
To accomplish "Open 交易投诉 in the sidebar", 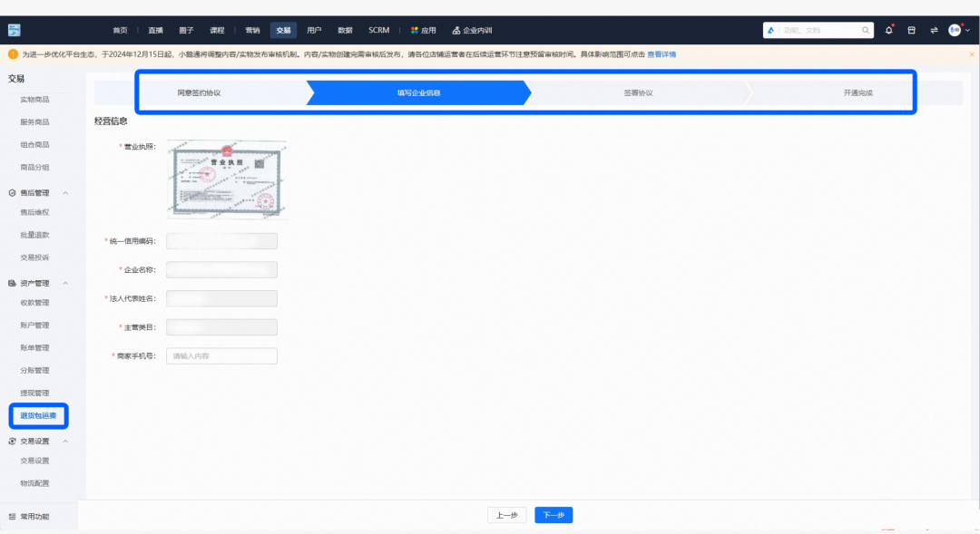I will (x=34, y=257).
